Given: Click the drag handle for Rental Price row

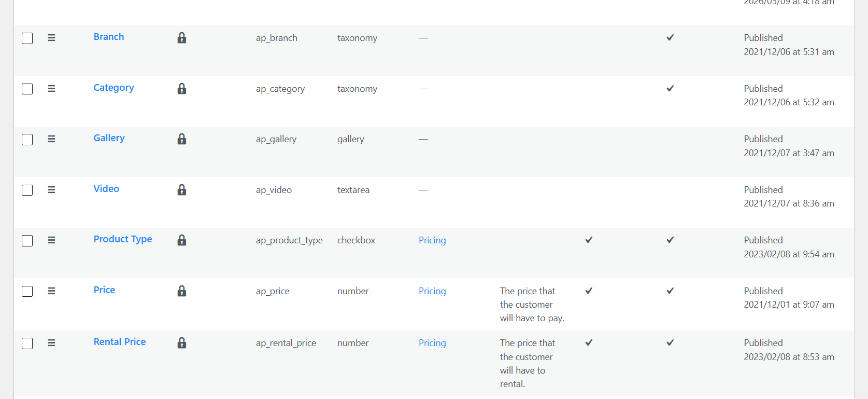Looking at the screenshot, I should pyautogui.click(x=51, y=343).
